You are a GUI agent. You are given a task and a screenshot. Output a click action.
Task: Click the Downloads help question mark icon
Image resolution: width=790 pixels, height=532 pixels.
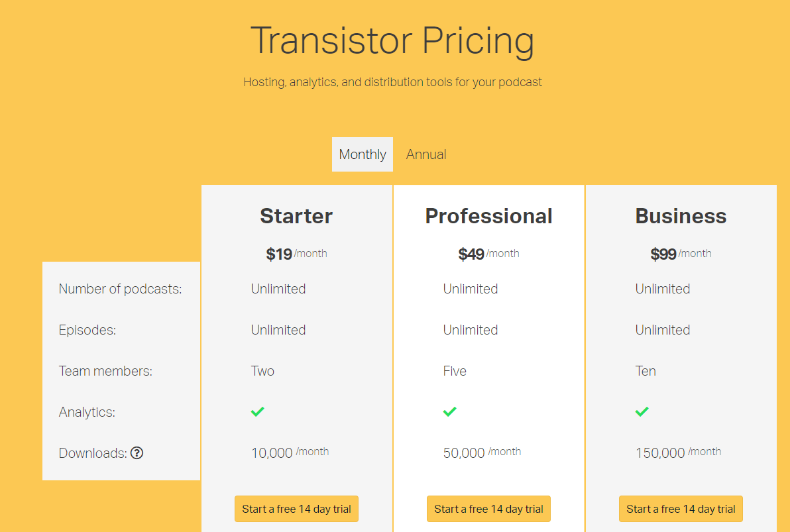click(x=137, y=453)
